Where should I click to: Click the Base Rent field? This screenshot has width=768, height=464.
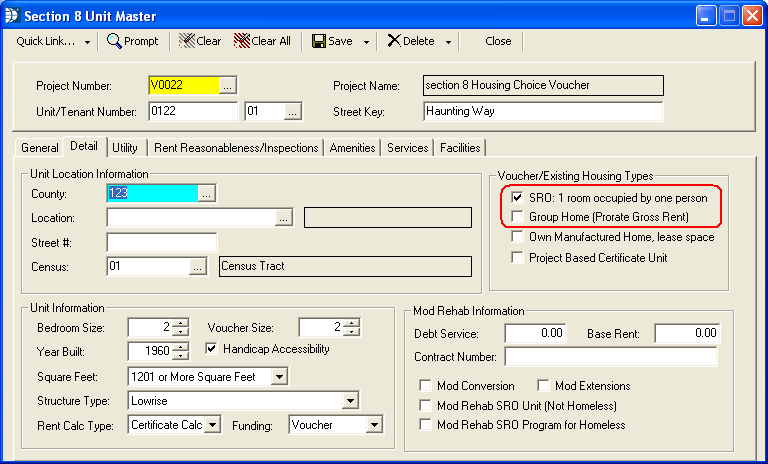(687, 333)
